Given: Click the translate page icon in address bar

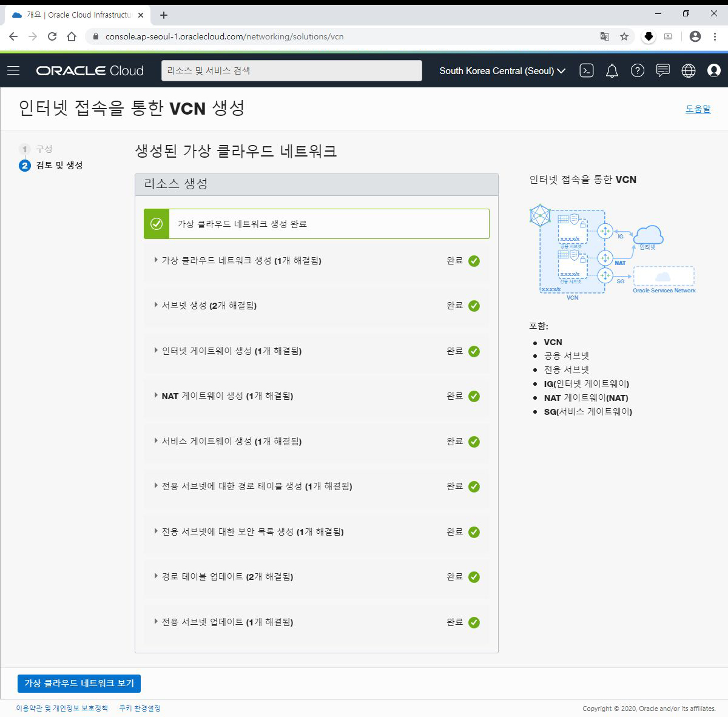Looking at the screenshot, I should tap(605, 36).
